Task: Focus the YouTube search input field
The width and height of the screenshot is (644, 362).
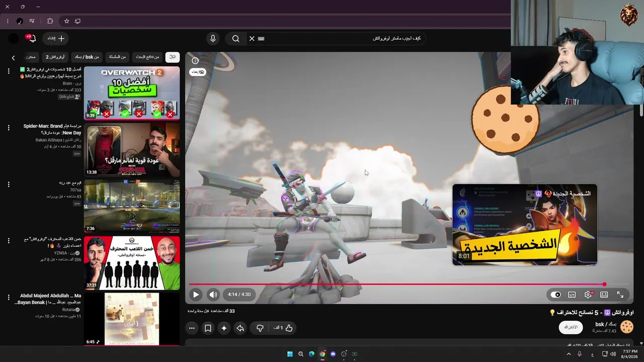Action: tap(342, 39)
